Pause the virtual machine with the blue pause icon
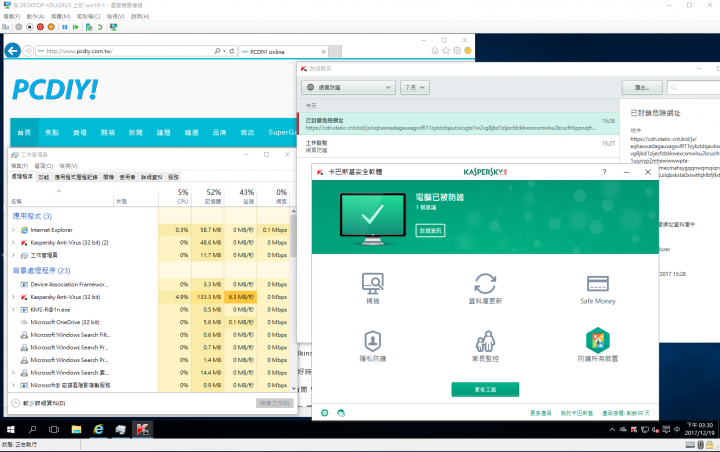720x452 pixels. (x=65, y=27)
